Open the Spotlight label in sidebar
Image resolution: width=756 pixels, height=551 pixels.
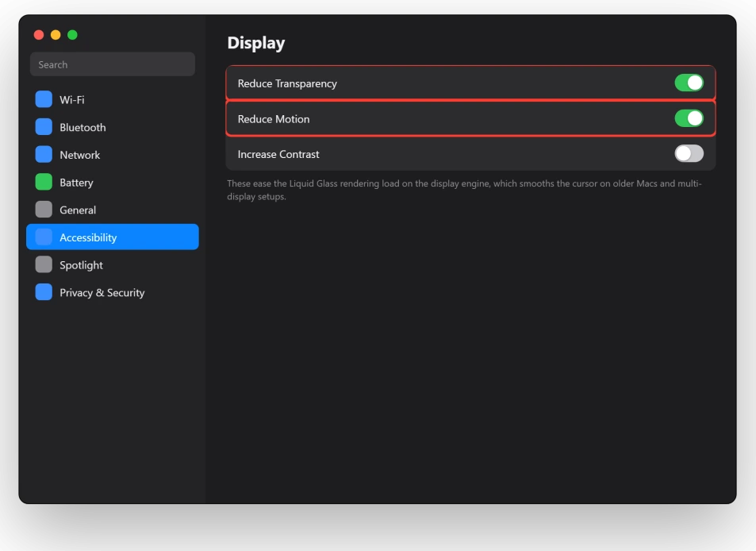(81, 265)
